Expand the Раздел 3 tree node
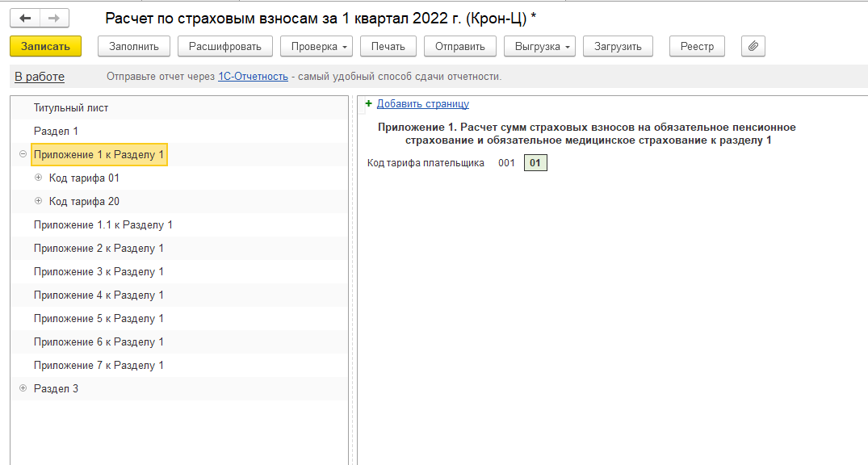 click(x=23, y=388)
